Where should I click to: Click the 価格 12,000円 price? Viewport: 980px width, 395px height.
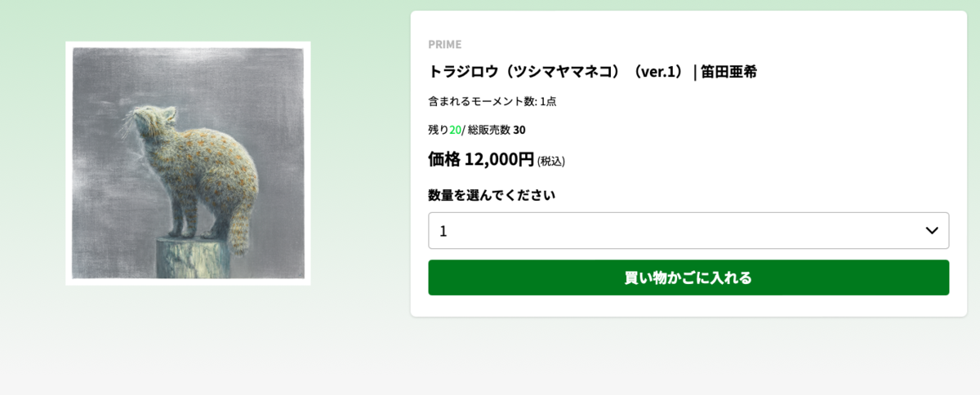pos(481,159)
